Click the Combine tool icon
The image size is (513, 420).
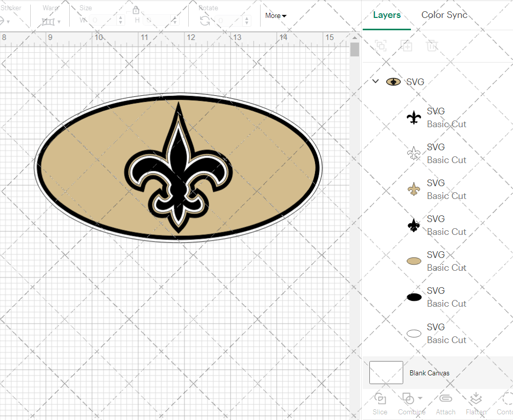point(408,399)
